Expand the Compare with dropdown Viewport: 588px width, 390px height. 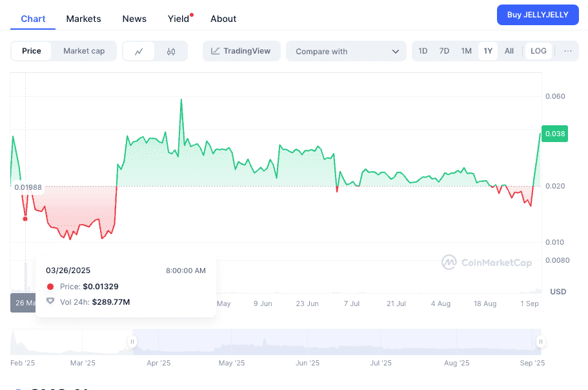[346, 51]
